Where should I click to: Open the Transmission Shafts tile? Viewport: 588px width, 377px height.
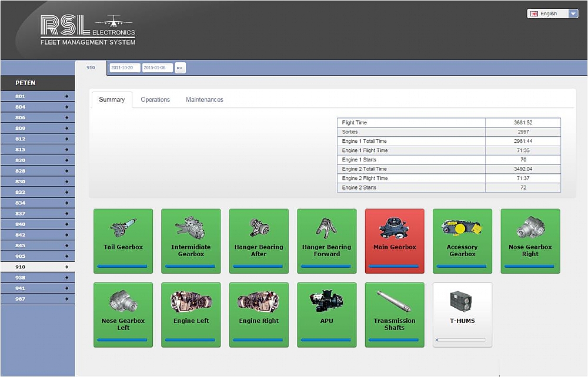pyautogui.click(x=395, y=315)
